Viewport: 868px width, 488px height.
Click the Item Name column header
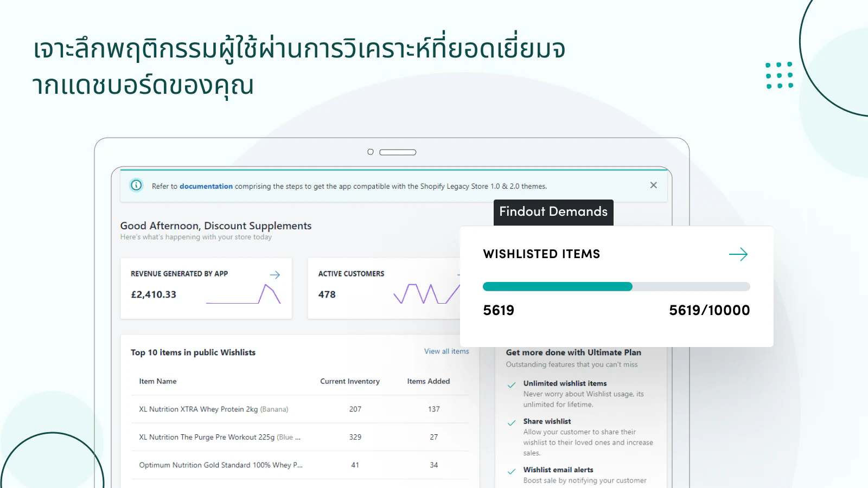tap(158, 381)
